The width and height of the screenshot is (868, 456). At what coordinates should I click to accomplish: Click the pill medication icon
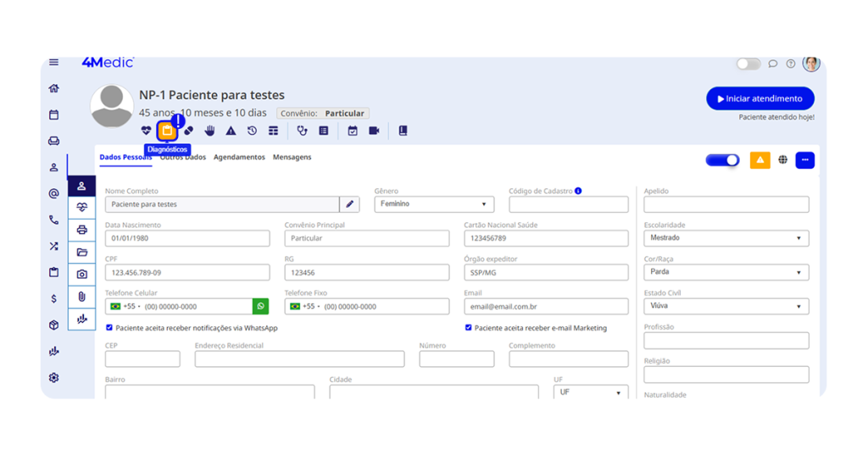[188, 131]
